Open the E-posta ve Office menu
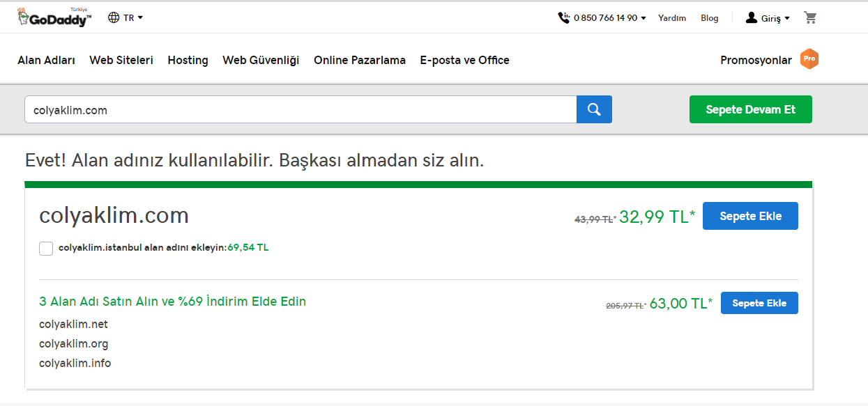This screenshot has width=868, height=406. pyautogui.click(x=464, y=60)
